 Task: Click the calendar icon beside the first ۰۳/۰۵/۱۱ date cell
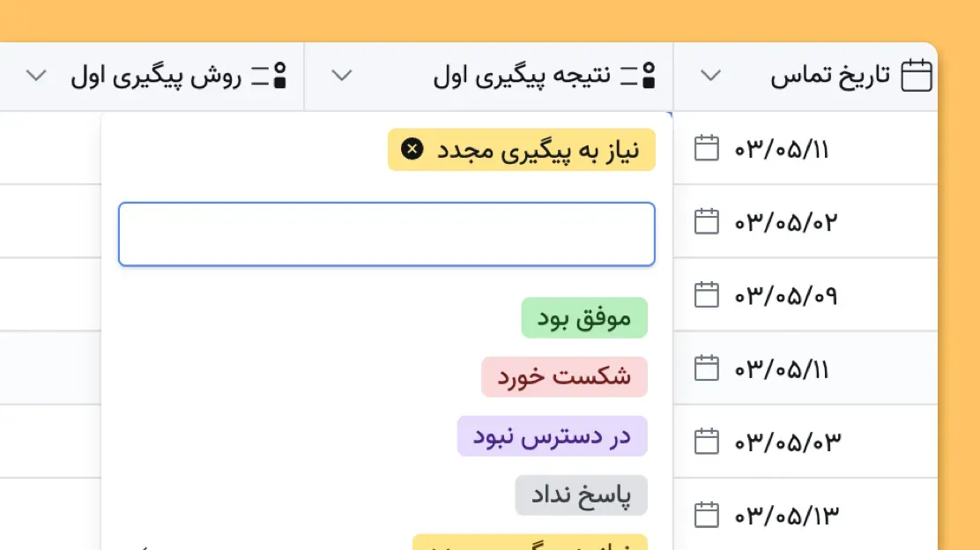pyautogui.click(x=706, y=148)
